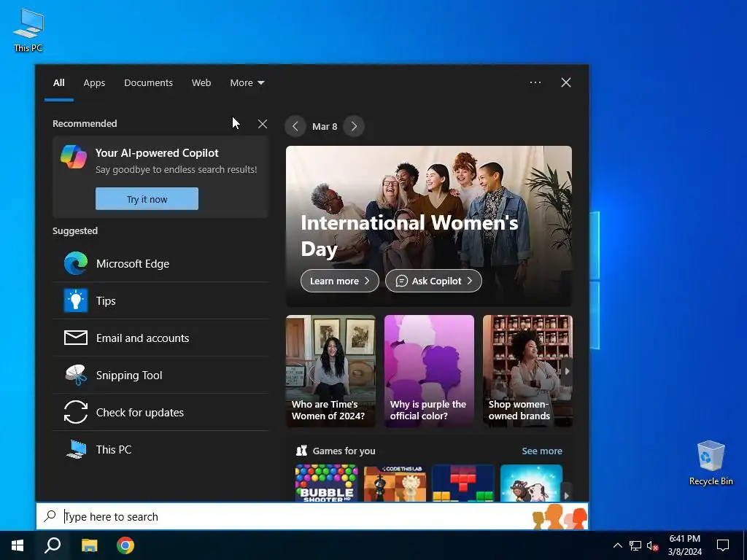This screenshot has height=560, width=747.
Task: Switch to the Apps tab
Action: 94,83
